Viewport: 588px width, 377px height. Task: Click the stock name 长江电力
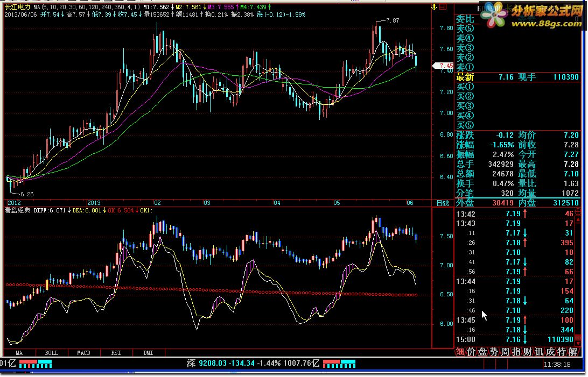tap(17, 7)
